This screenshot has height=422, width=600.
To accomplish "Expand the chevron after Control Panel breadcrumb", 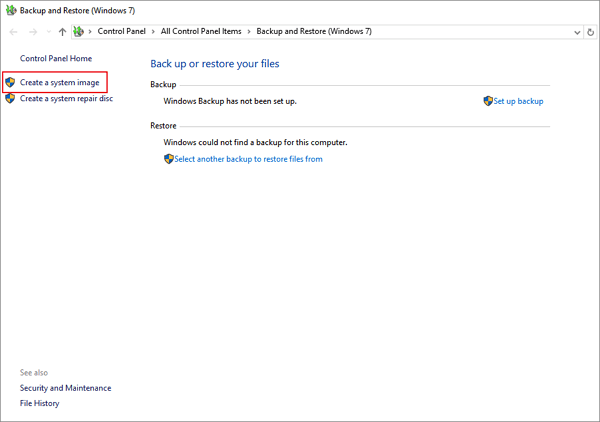I will tap(153, 32).
